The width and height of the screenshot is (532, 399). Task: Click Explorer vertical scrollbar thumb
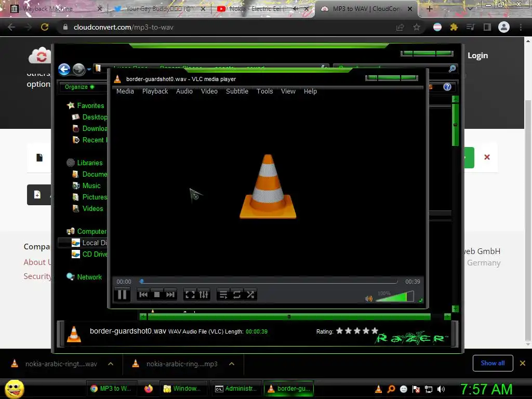coord(455,125)
